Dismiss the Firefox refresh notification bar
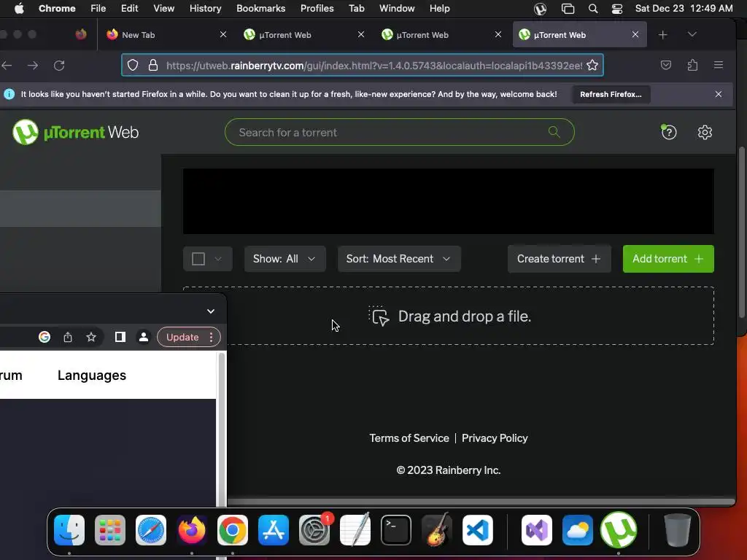The width and height of the screenshot is (747, 560). point(719,94)
